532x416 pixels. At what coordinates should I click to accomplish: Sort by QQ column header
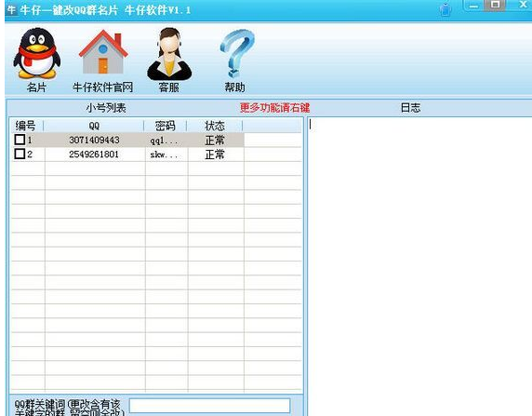click(94, 126)
